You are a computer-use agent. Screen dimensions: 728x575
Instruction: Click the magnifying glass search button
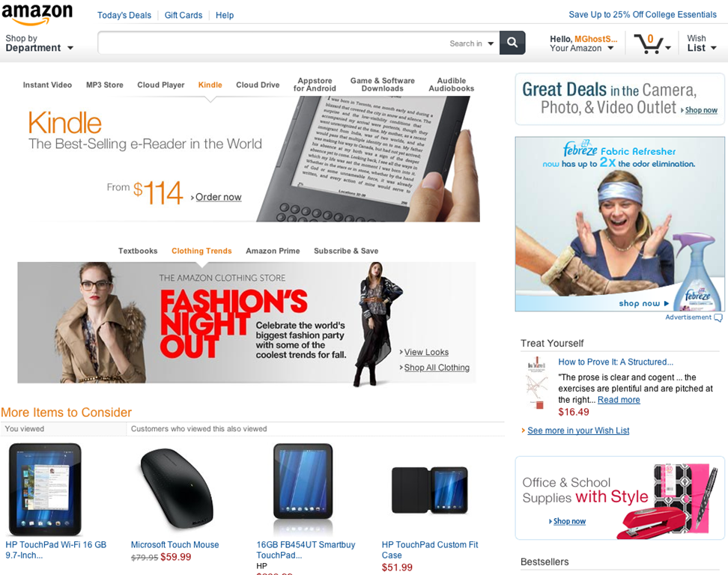512,43
